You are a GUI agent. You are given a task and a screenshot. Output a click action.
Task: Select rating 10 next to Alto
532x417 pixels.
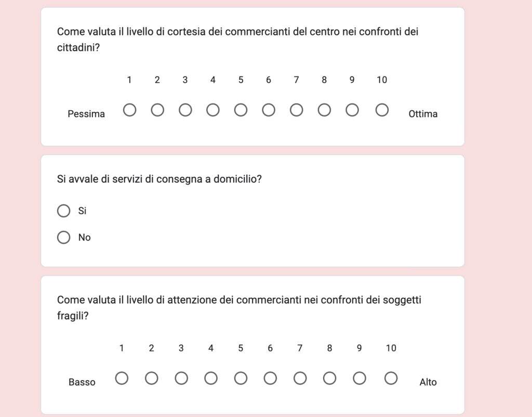point(391,379)
